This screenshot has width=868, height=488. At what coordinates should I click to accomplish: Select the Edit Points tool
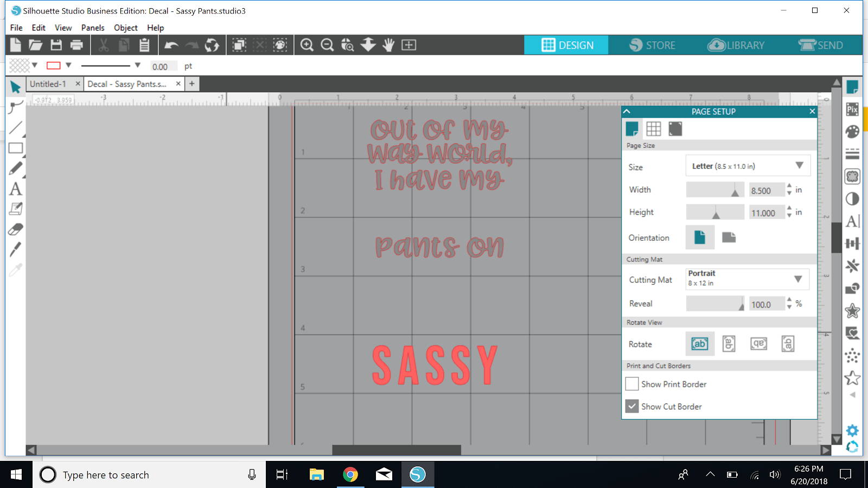(16, 107)
